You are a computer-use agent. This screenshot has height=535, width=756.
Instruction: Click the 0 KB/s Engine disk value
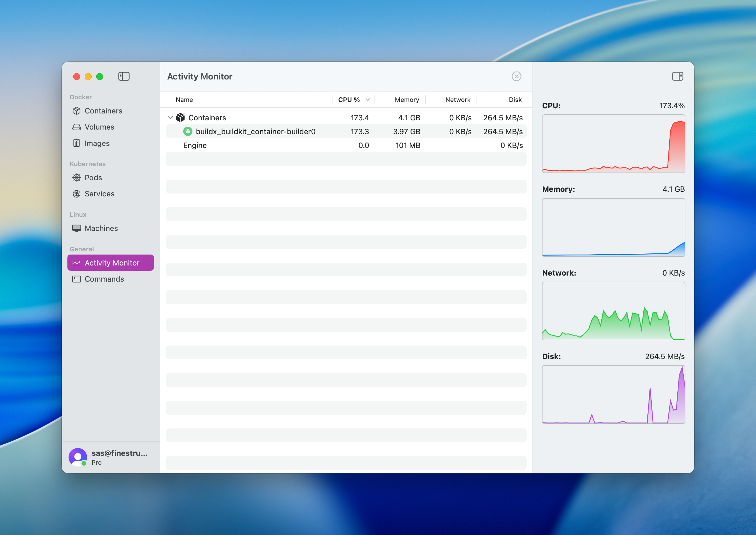tap(511, 145)
